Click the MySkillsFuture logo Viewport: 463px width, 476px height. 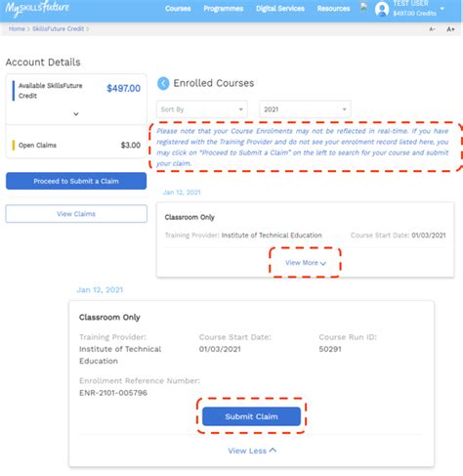coord(37,8)
